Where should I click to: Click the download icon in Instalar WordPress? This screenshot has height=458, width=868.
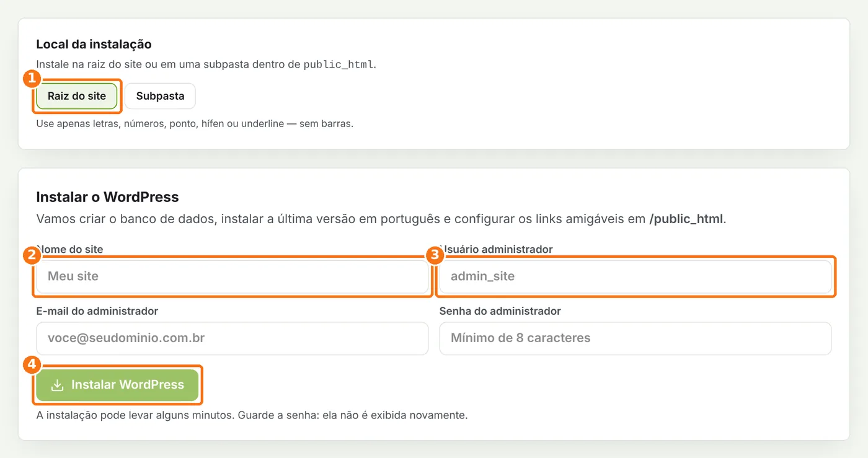(57, 385)
